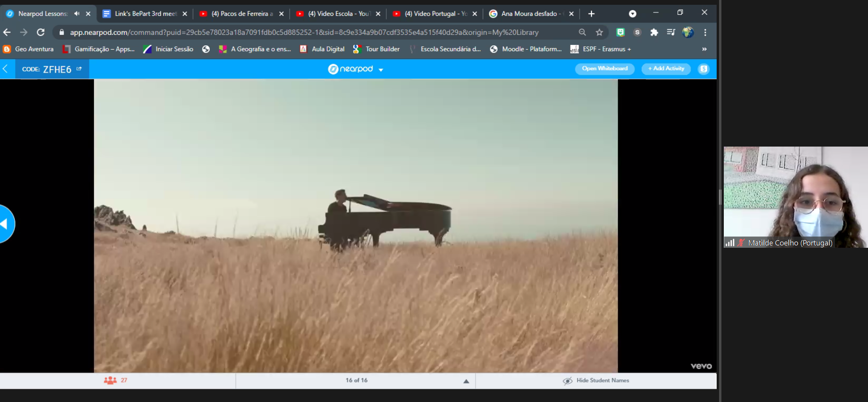Screen dimensions: 868x402
Task: Click the Nearpod back arrow
Action: pyautogui.click(x=6, y=69)
